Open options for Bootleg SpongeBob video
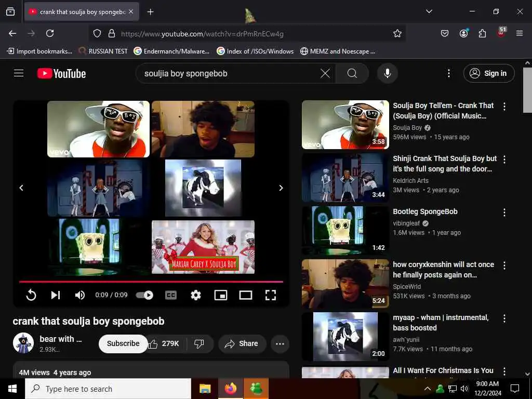The image size is (532, 399). [504, 212]
